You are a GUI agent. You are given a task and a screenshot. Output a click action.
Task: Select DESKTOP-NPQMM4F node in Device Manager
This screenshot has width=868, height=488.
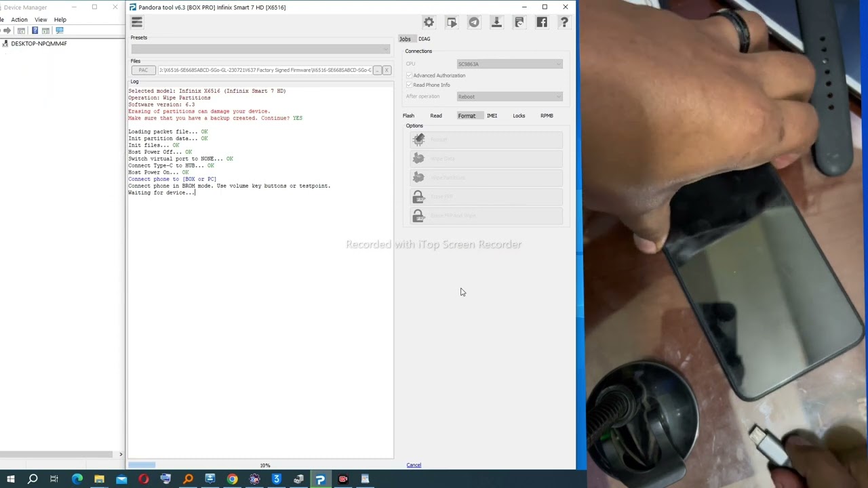(39, 43)
